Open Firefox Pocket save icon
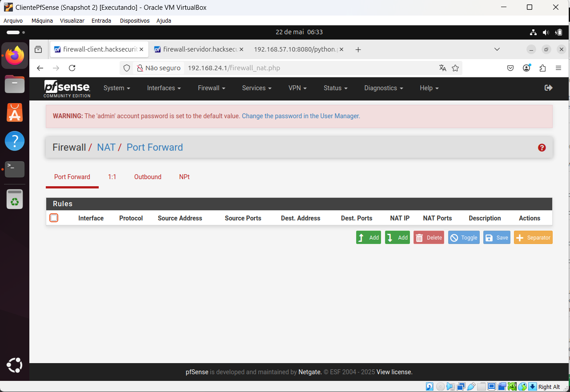This screenshot has height=392, width=570. (510, 68)
